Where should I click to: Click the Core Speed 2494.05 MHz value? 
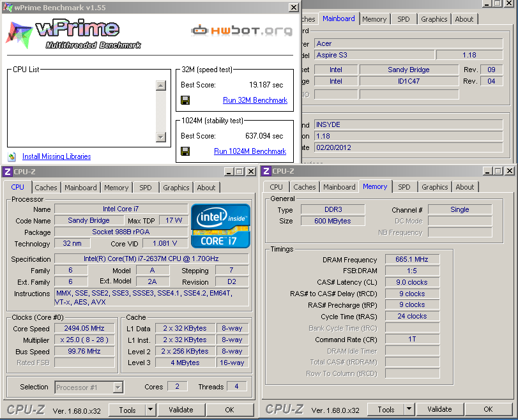(84, 328)
